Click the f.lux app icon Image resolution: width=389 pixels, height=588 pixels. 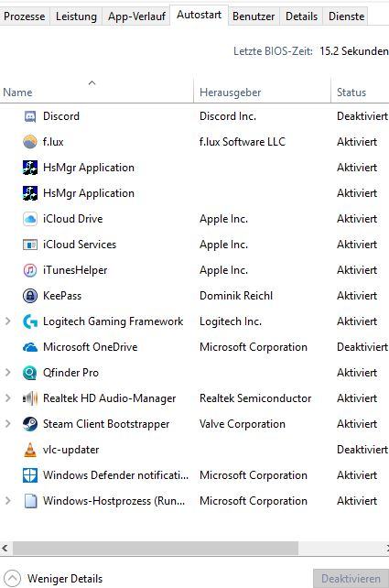30,142
